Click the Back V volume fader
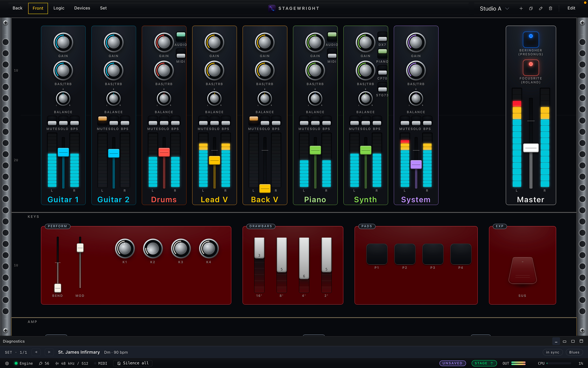The width and height of the screenshot is (588, 368). tap(265, 188)
